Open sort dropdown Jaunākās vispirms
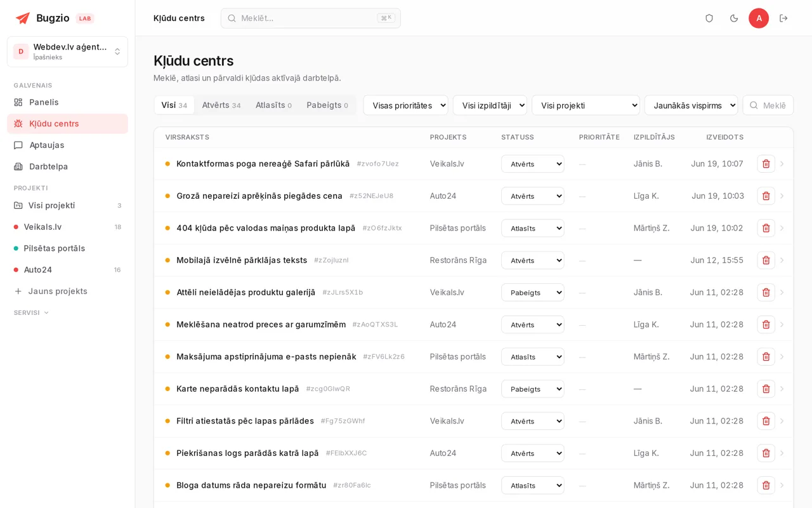Image resolution: width=812 pixels, height=508 pixels. [x=691, y=105]
